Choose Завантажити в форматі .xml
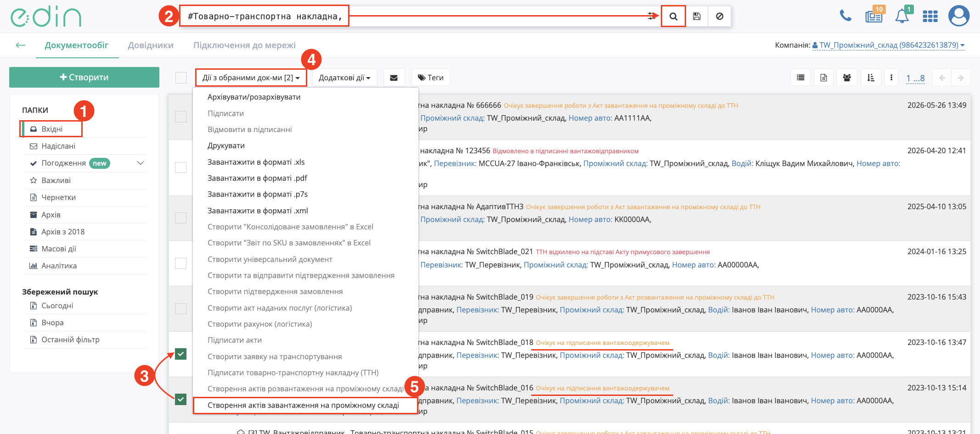Image resolution: width=980 pixels, height=434 pixels. (x=258, y=211)
